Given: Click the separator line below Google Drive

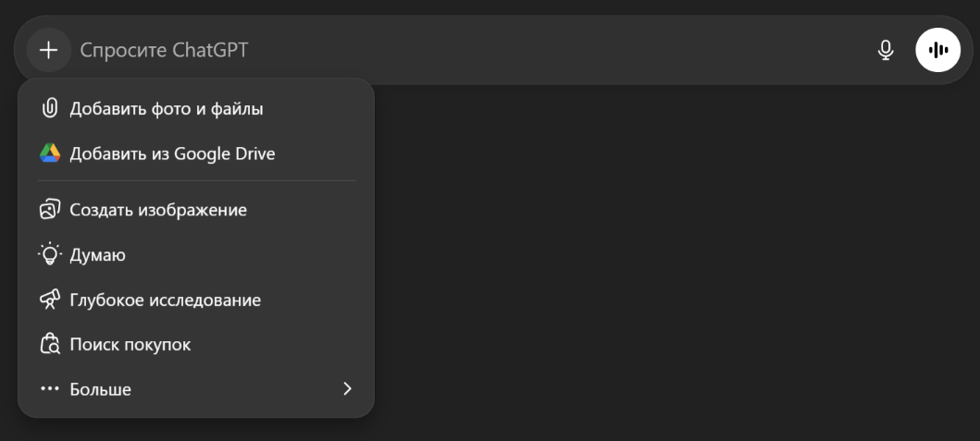Looking at the screenshot, I should click(196, 181).
